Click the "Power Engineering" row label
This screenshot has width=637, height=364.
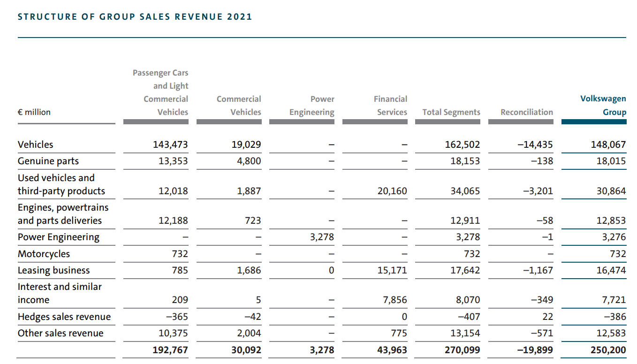[x=59, y=237]
